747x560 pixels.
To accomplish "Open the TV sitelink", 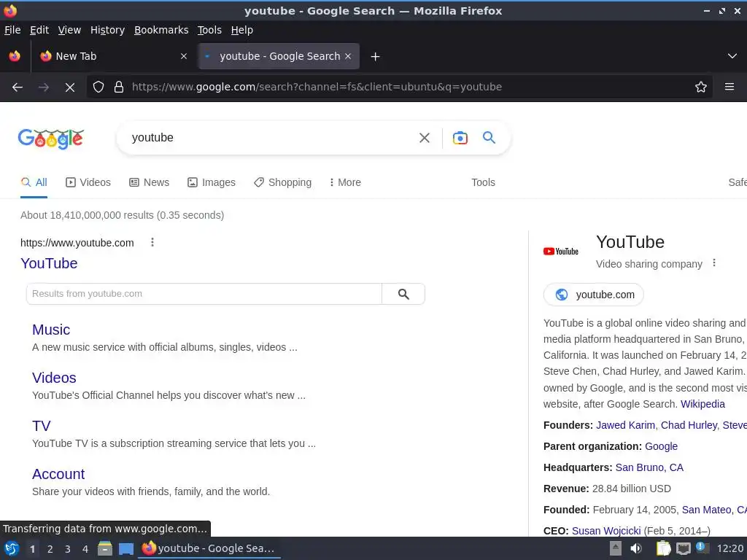I will coord(42,426).
